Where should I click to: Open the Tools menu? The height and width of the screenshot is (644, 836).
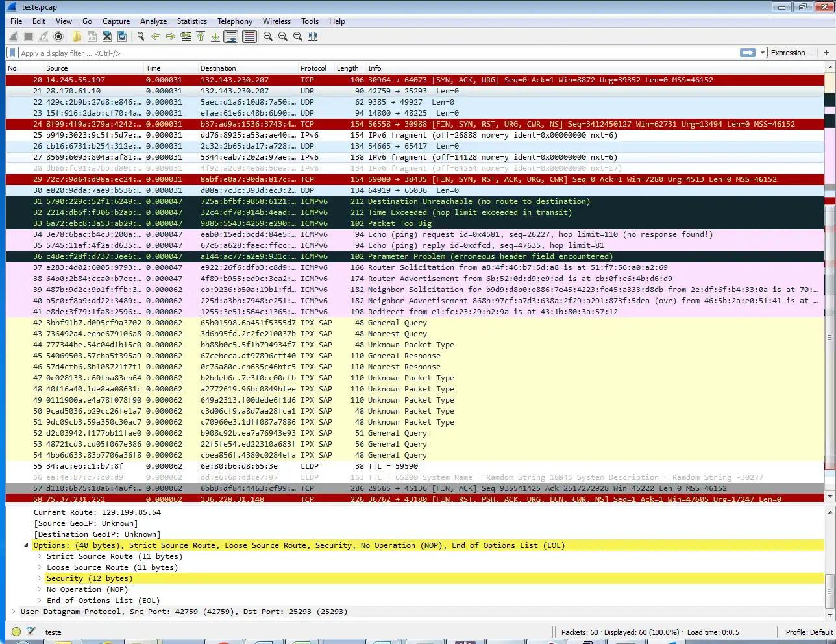tap(310, 21)
